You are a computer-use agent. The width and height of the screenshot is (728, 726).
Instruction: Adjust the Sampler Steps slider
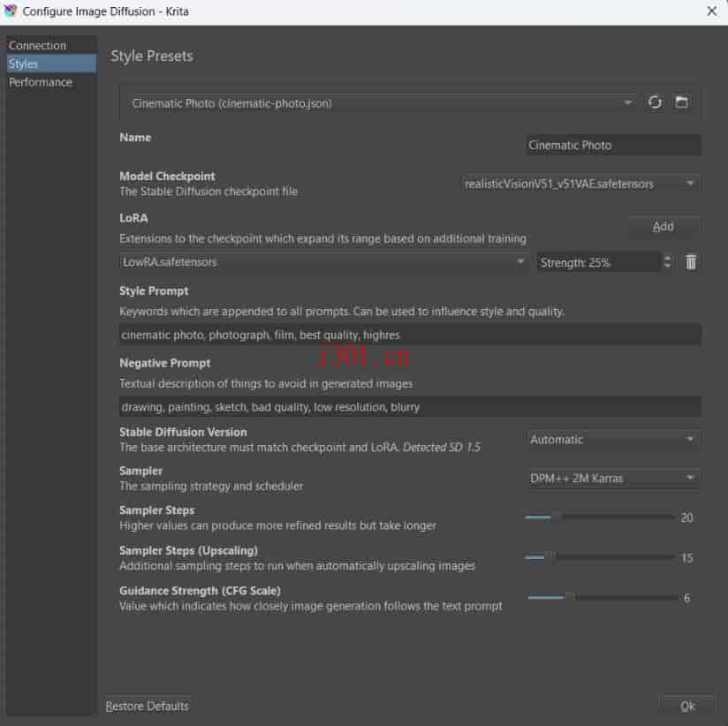[x=599, y=517]
